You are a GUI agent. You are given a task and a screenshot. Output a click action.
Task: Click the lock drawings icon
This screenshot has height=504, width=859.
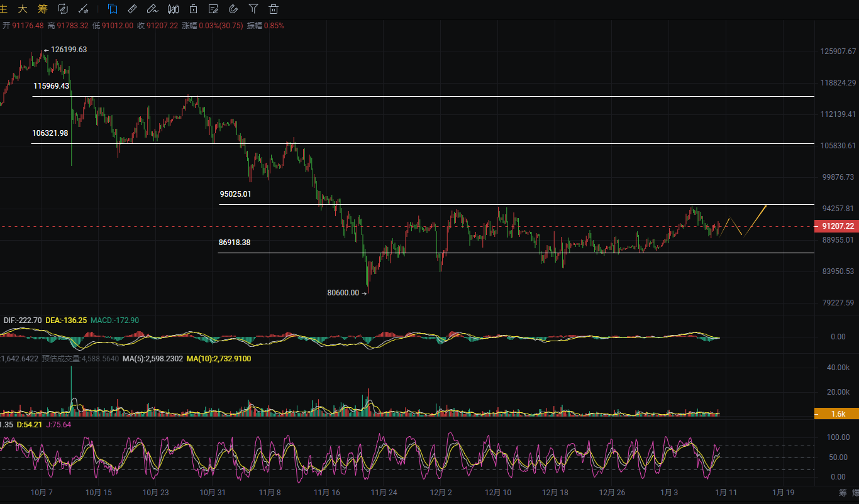point(194,9)
